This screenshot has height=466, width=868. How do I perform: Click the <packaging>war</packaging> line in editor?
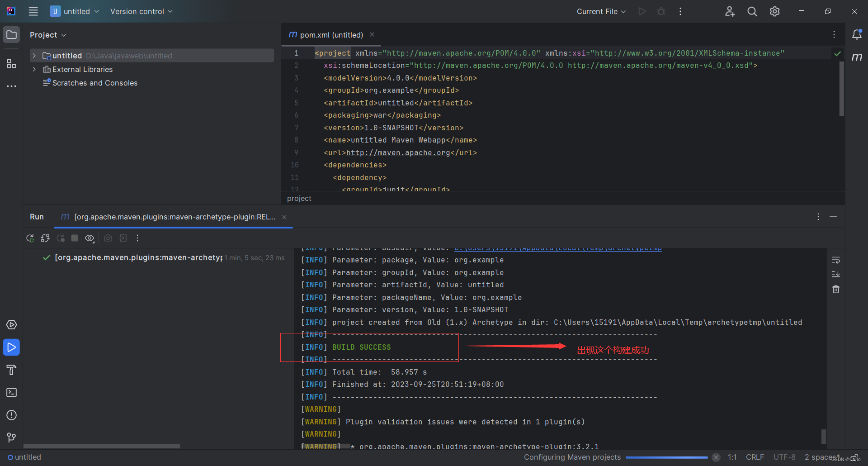382,115
